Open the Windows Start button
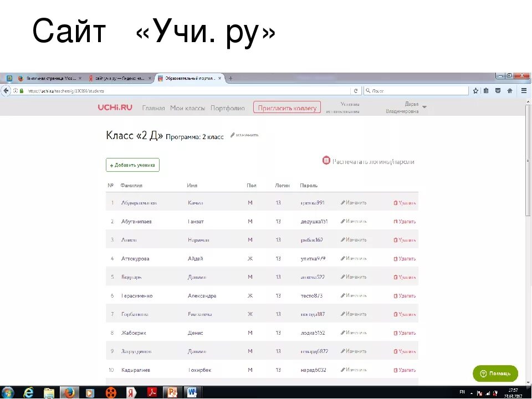 [x=7, y=392]
